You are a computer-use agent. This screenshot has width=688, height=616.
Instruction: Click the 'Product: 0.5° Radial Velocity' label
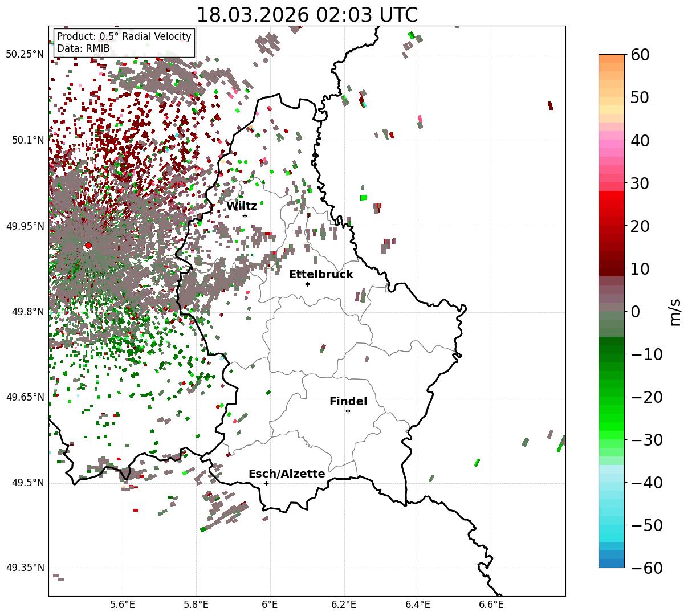coord(124,36)
